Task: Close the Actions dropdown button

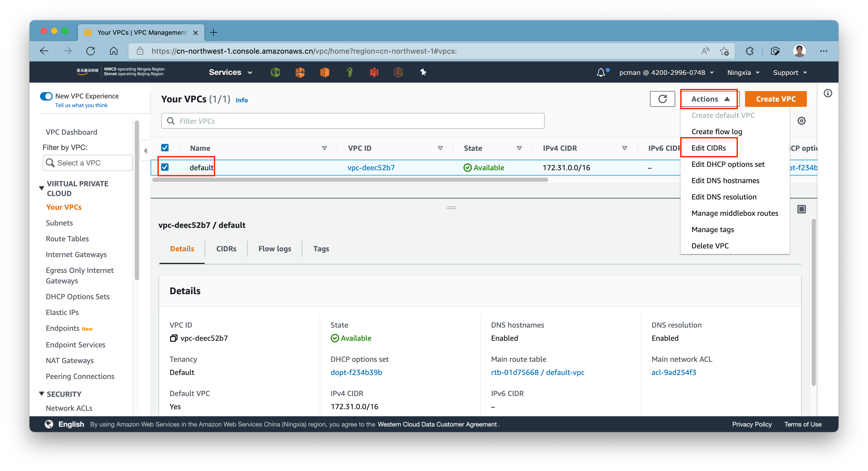Action: (710, 99)
